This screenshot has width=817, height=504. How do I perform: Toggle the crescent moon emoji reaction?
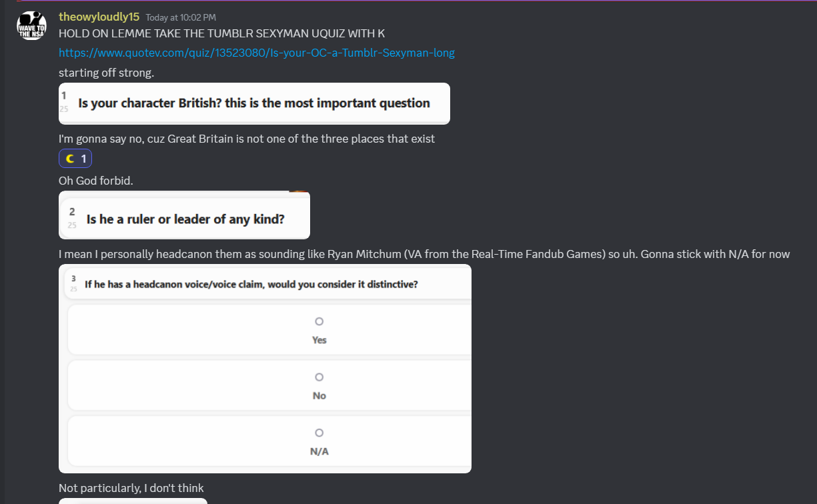(x=75, y=159)
